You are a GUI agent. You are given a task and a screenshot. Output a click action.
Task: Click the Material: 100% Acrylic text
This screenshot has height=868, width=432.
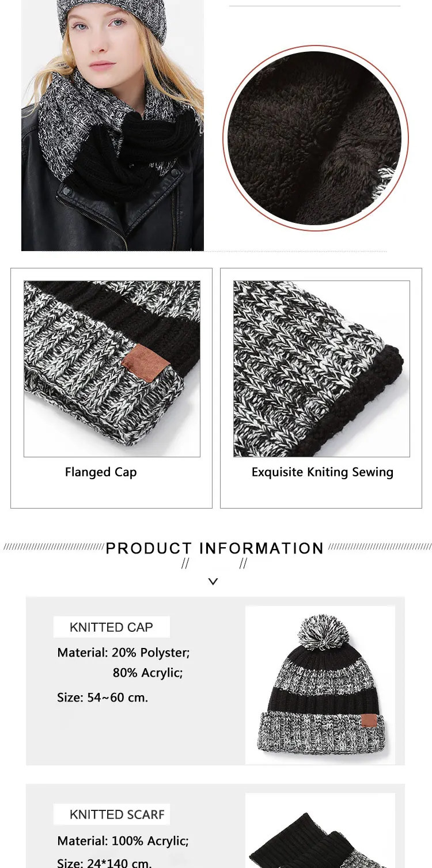click(123, 841)
